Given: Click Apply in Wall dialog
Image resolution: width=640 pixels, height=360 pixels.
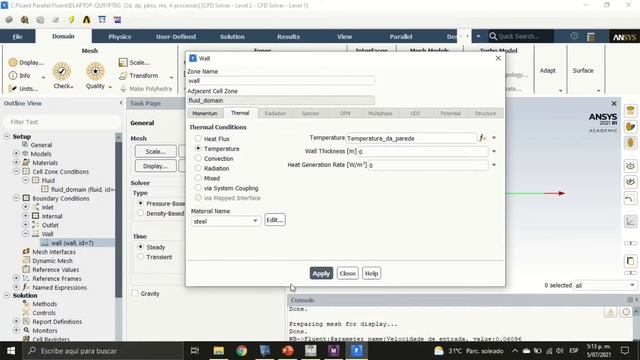Looking at the screenshot, I should 321,273.
